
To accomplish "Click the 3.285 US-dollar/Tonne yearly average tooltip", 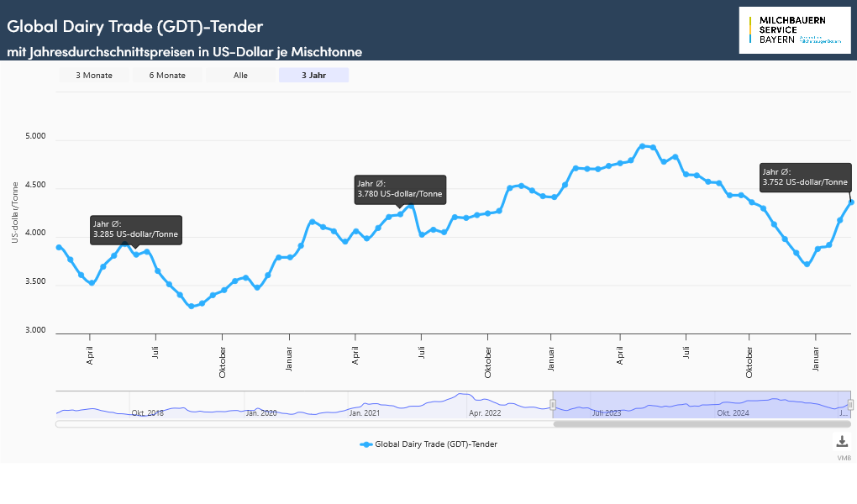I will (x=135, y=229).
